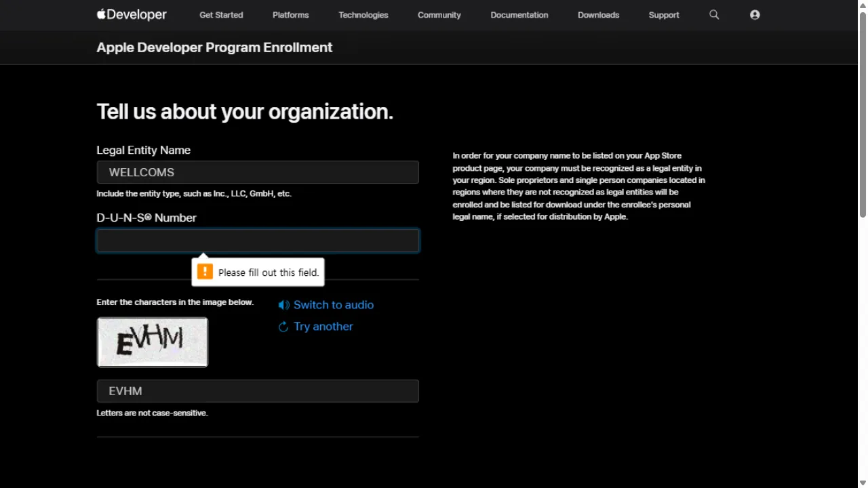Click the orange warning icon in tooltip
The height and width of the screenshot is (488, 868).
[x=205, y=272]
